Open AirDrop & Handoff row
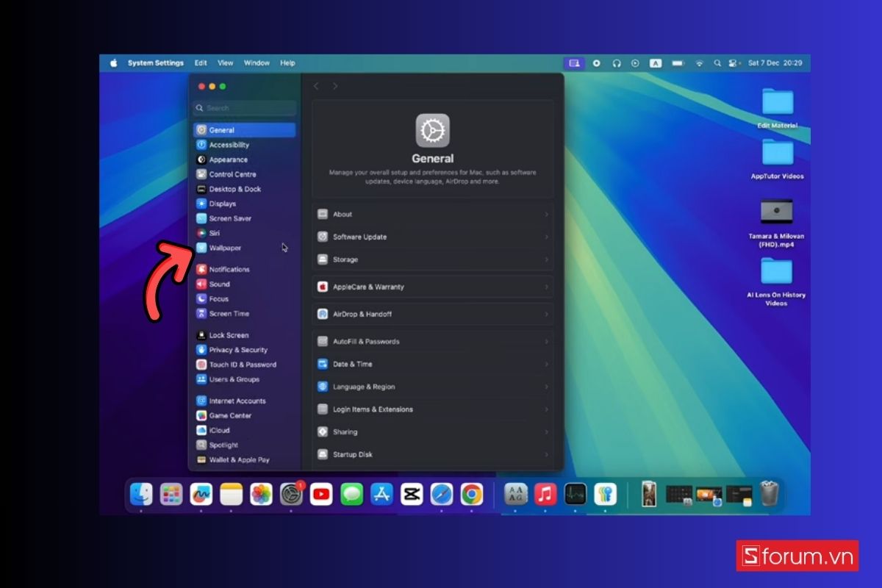 pos(433,314)
